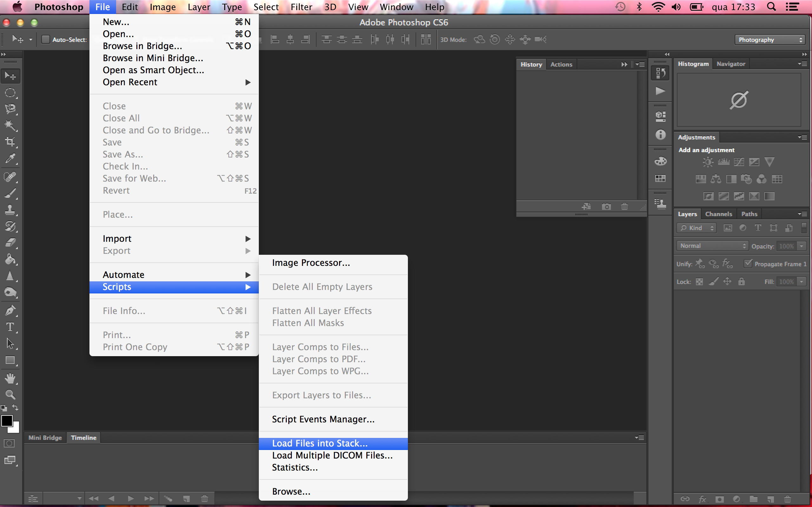Viewport: 812px width, 507px height.
Task: Switch to the Actions tab
Action: (x=560, y=64)
